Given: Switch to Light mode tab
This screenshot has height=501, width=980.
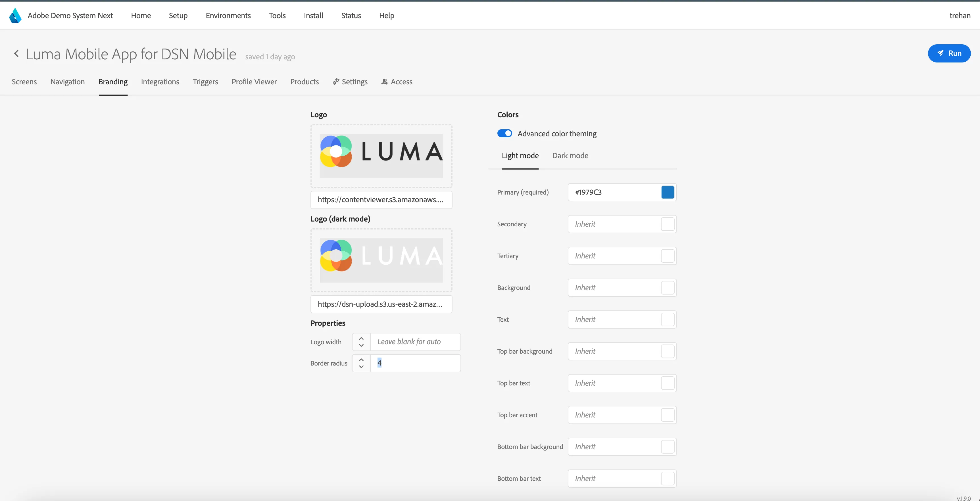Looking at the screenshot, I should click(520, 156).
